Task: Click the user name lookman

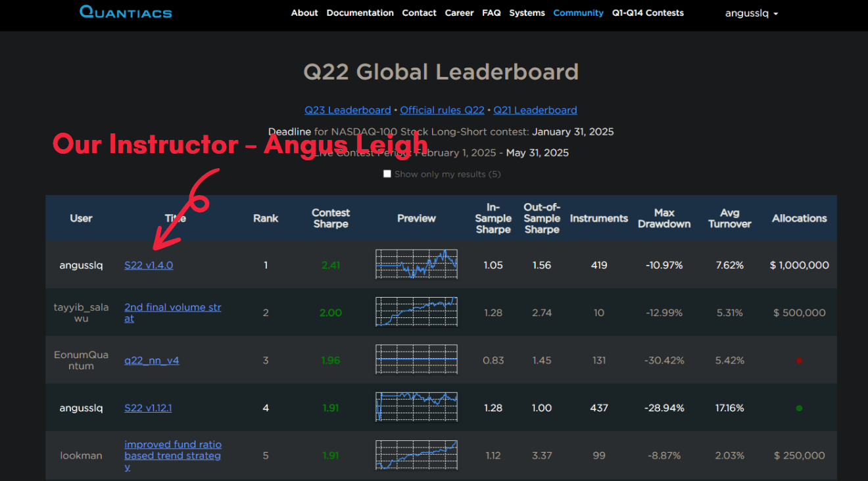Action: tap(82, 455)
